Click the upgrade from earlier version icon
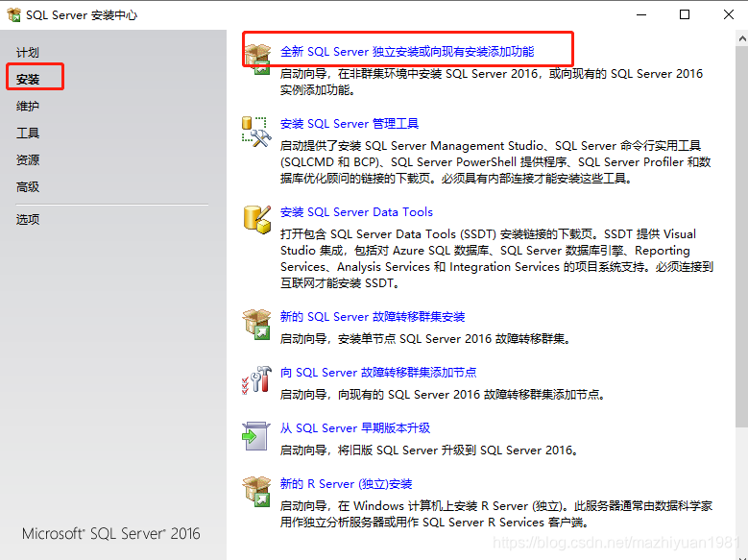 (256, 436)
